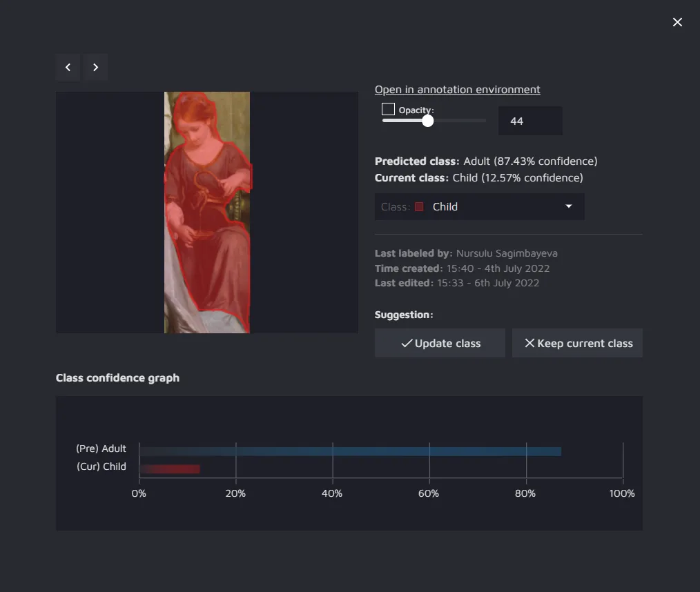Close the review dialog with the X icon

click(677, 22)
